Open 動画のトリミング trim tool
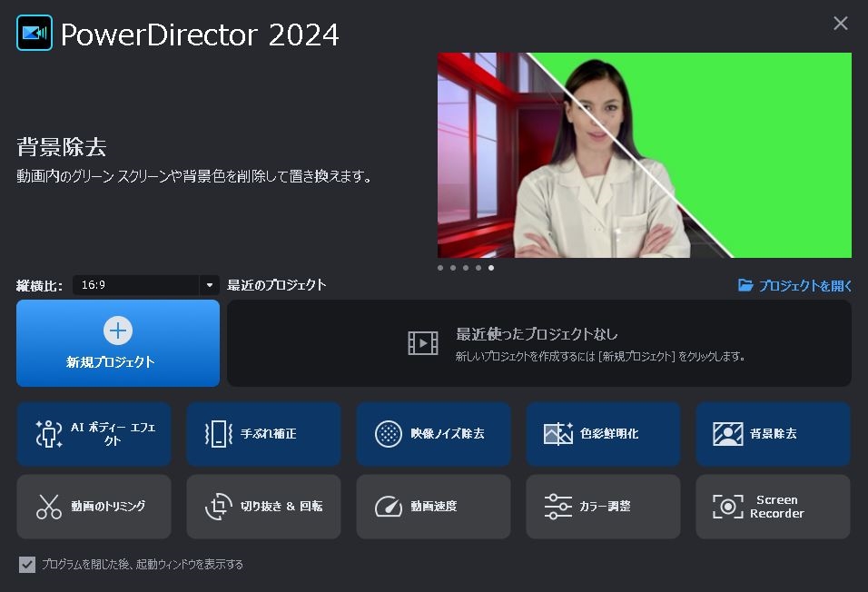 [x=94, y=506]
